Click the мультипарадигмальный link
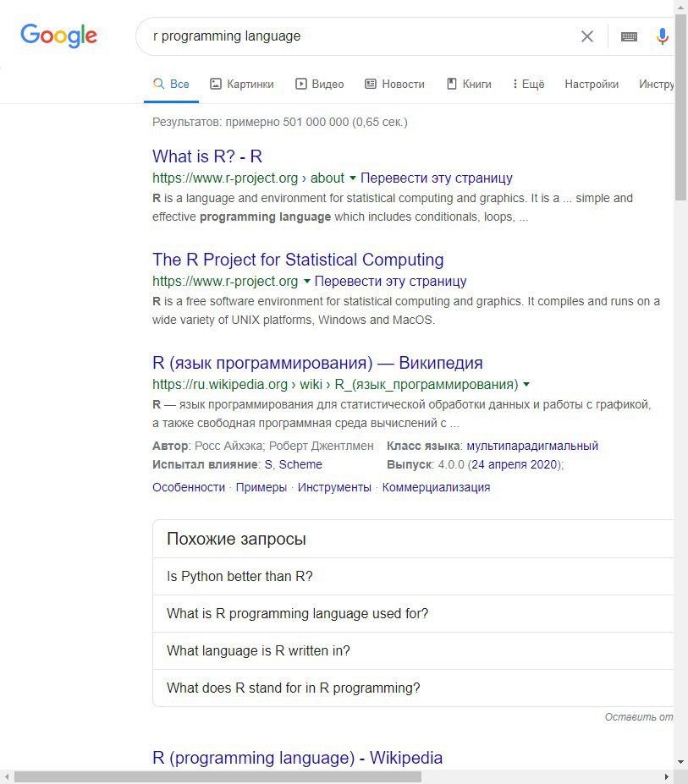688x784 pixels. pyautogui.click(x=532, y=446)
